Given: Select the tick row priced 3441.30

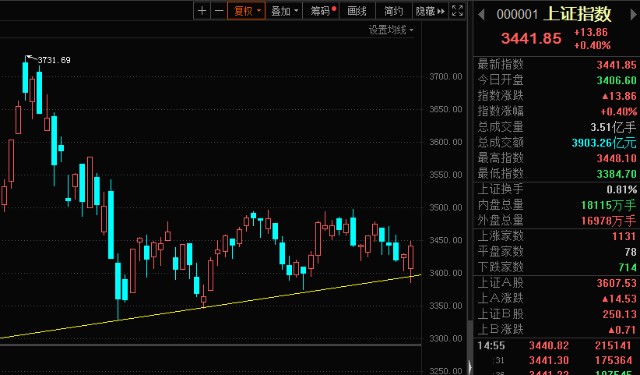Looking at the screenshot, I should click(x=557, y=360).
